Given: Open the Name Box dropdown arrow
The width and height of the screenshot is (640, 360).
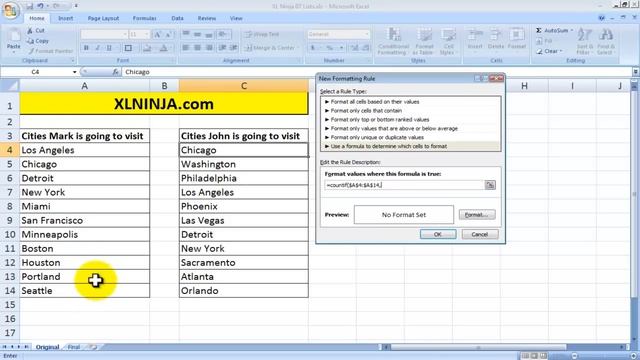Looking at the screenshot, I should pyautogui.click(x=74, y=72).
